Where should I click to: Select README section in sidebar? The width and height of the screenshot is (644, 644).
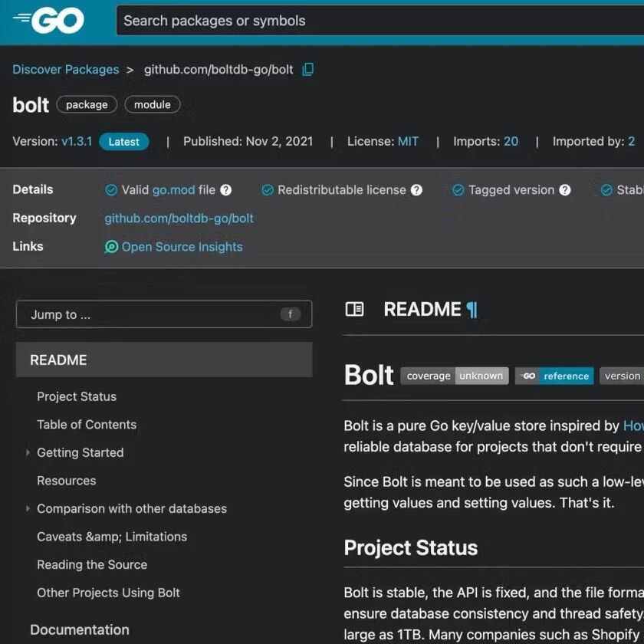click(164, 360)
